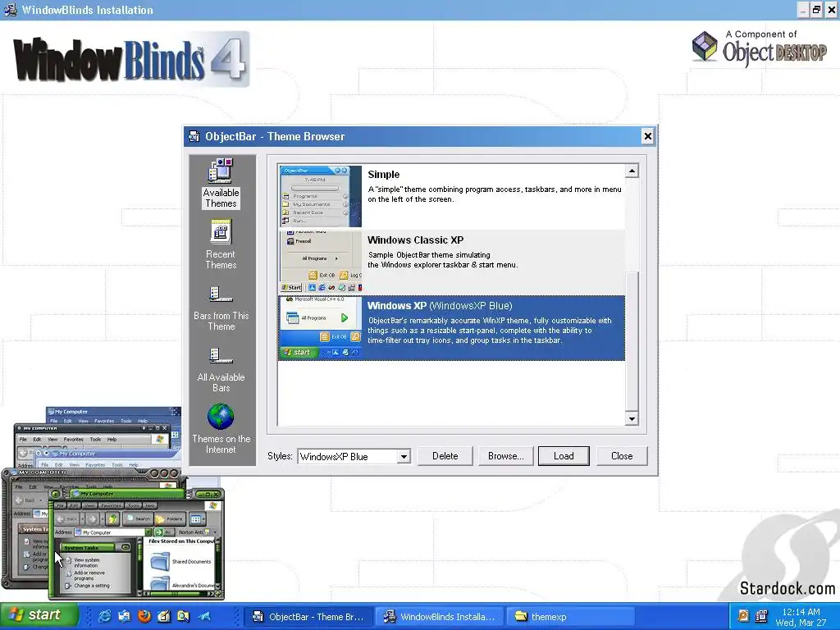Restore the WindowBlinds Installation window
This screenshot has width=840, height=630.
pos(816,10)
